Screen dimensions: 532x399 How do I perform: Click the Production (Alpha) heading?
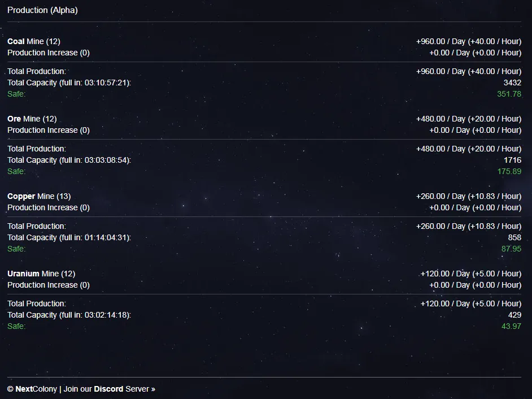point(42,10)
